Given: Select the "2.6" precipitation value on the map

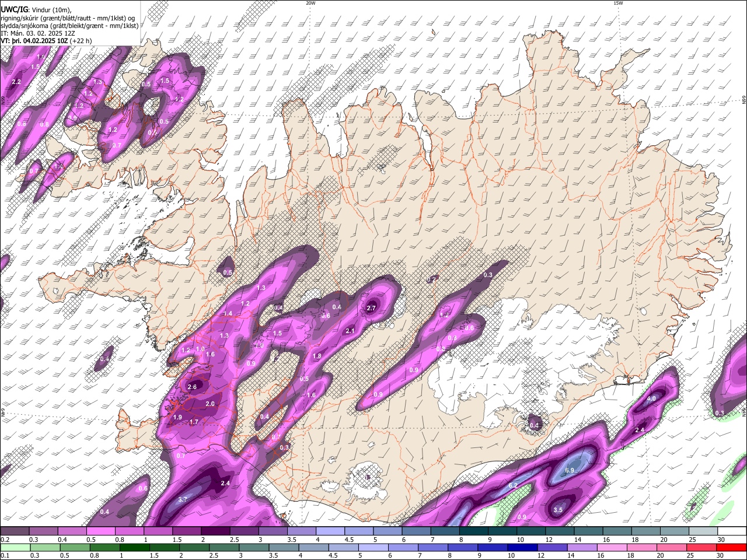Looking at the screenshot, I should click(x=193, y=386).
